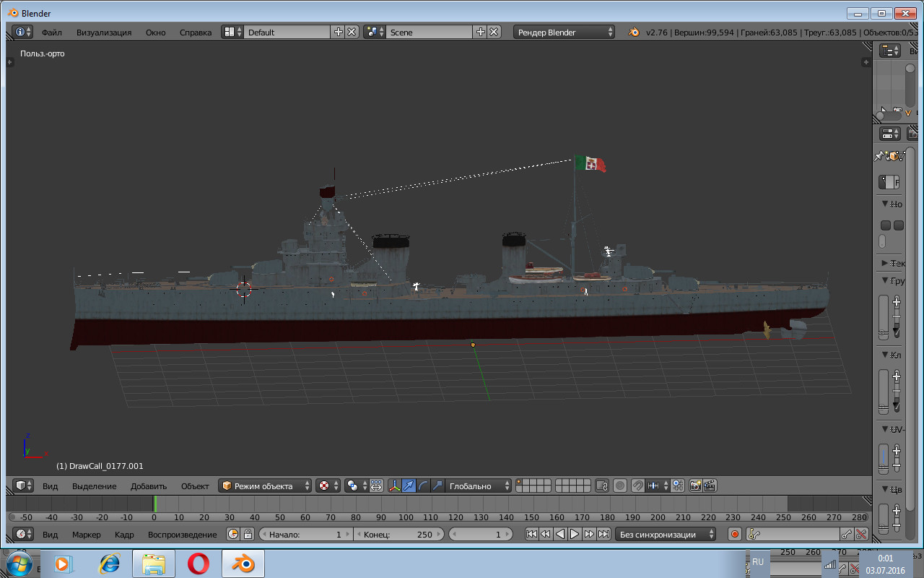
Task: Toggle the snap magnet button
Action: pyautogui.click(x=638, y=486)
